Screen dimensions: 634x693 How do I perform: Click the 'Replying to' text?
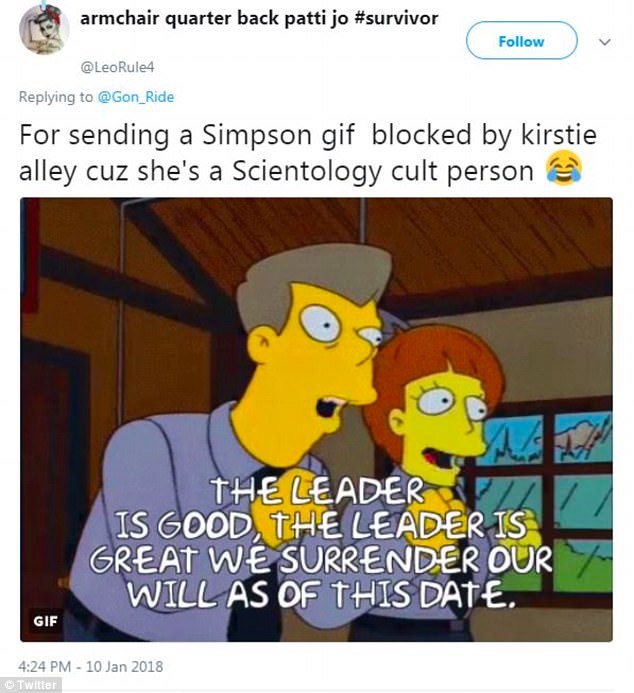56,97
